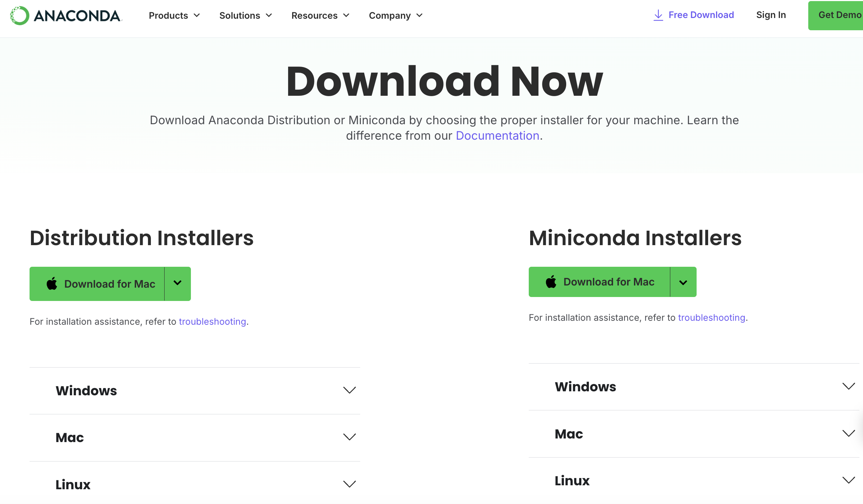Click the Free Download arrow icon
863x504 pixels.
658,15
